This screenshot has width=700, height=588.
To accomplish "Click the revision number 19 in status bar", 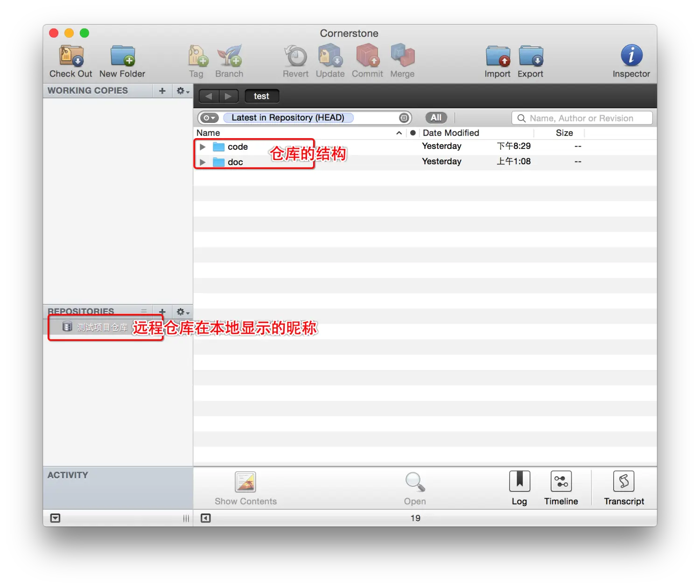I will [415, 518].
